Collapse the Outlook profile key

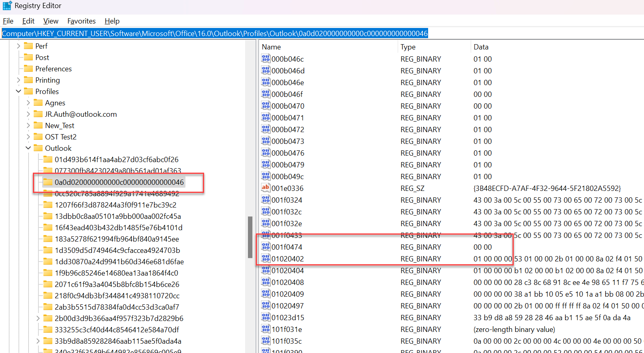[28, 148]
